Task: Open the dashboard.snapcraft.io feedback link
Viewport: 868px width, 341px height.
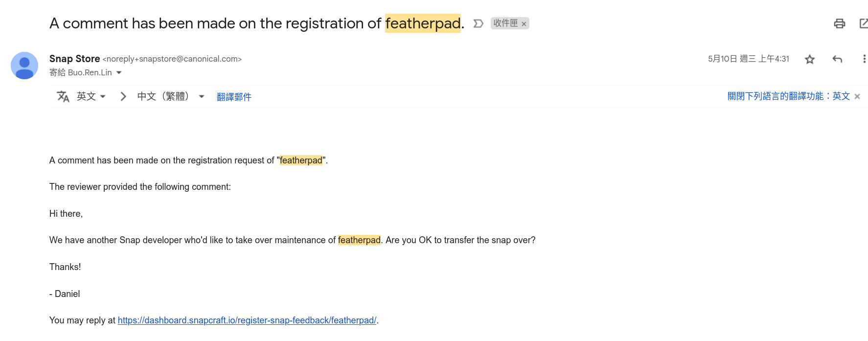Action: coord(247,320)
